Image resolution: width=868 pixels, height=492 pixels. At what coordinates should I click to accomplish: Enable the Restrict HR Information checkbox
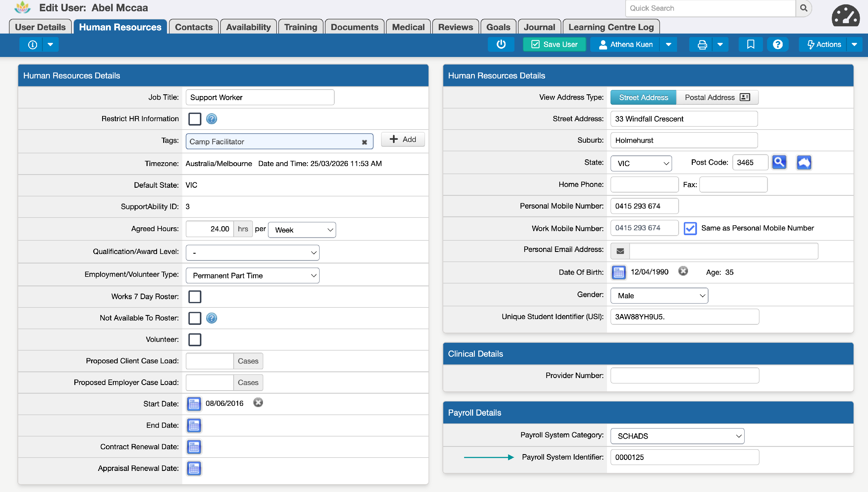[x=195, y=119]
